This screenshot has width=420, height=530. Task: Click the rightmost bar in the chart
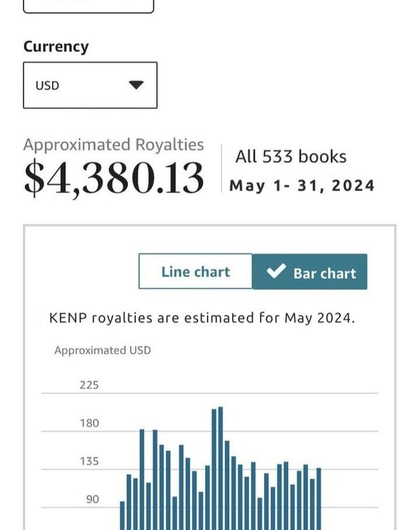318,499
